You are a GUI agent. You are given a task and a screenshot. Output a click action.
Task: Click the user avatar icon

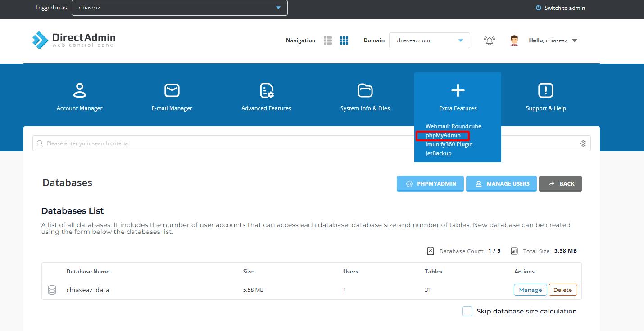[514, 40]
